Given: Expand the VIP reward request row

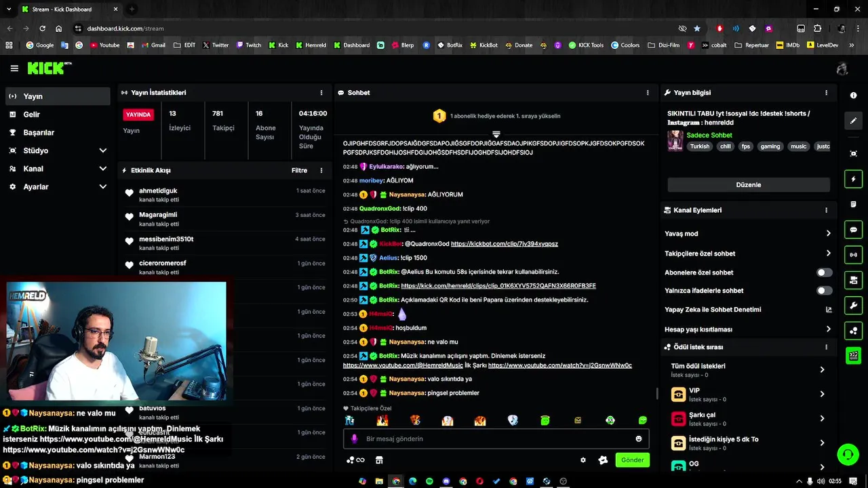Looking at the screenshot, I should (749, 394).
